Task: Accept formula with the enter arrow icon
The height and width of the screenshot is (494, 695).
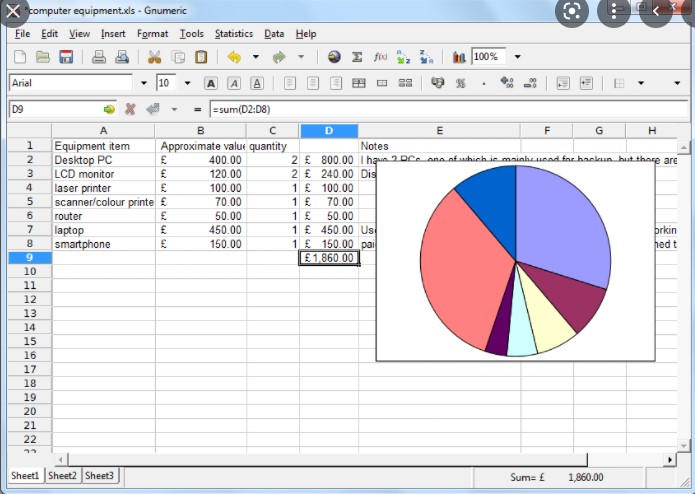Action: click(x=153, y=109)
